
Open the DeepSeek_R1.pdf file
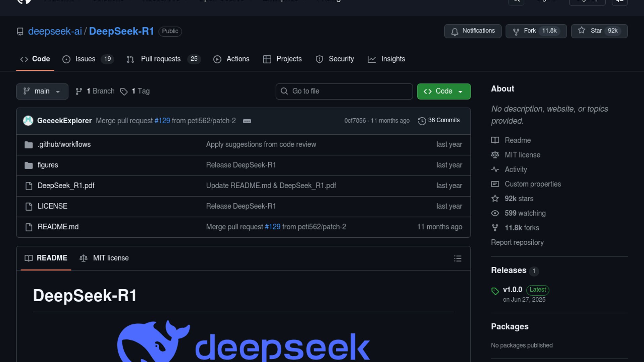[x=66, y=186]
